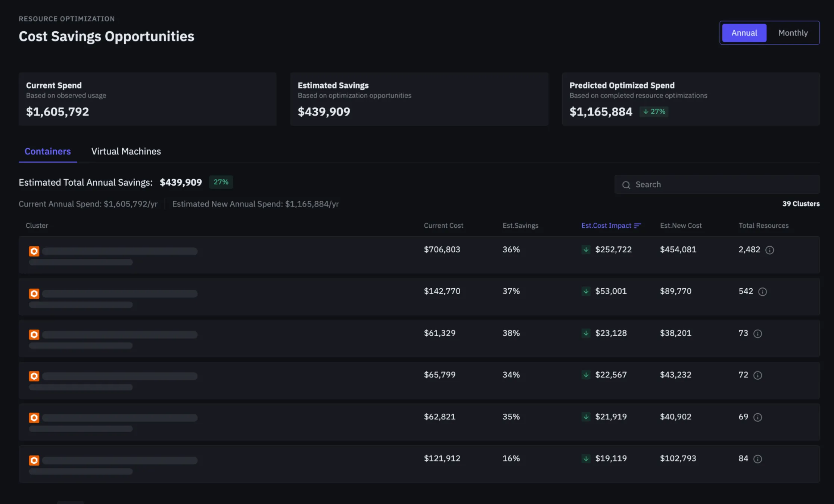
Task: Click Est.New Cost column header
Action: [x=681, y=225]
